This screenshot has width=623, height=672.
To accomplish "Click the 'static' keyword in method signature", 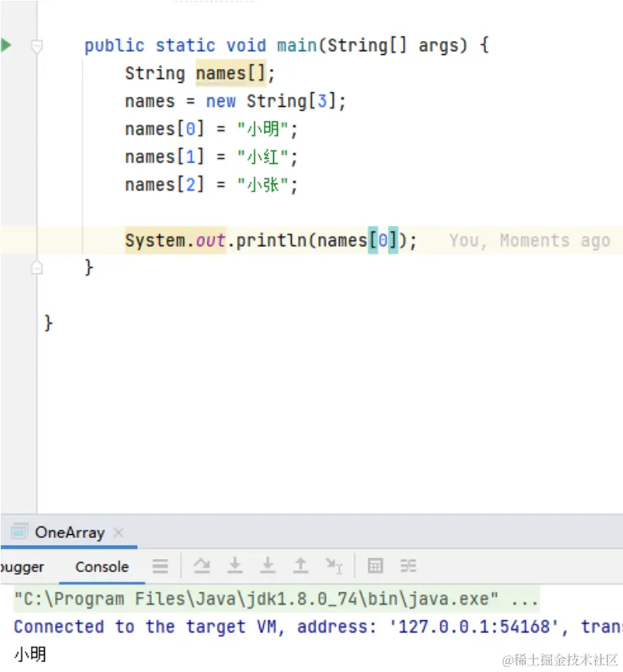I will [186, 45].
